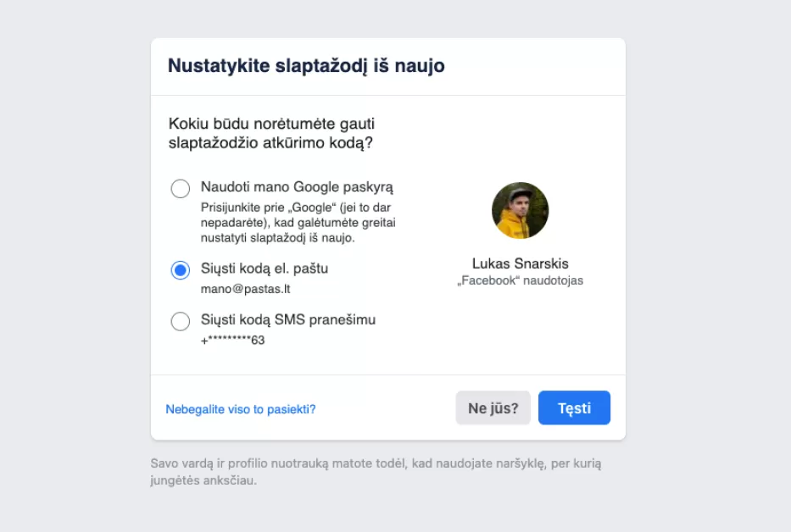This screenshot has height=532, width=791.
Task: Click the 'Siųsti kodą el. paštu' label
Action: point(265,269)
